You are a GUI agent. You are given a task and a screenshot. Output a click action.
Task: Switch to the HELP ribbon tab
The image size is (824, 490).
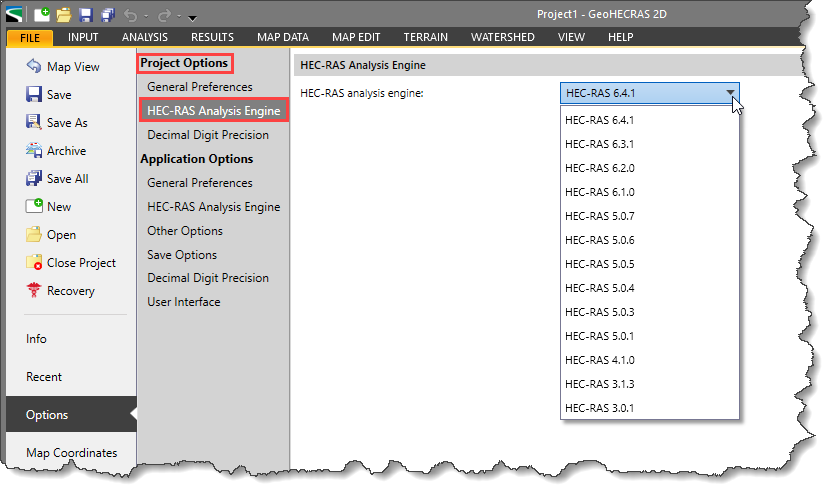(x=621, y=37)
